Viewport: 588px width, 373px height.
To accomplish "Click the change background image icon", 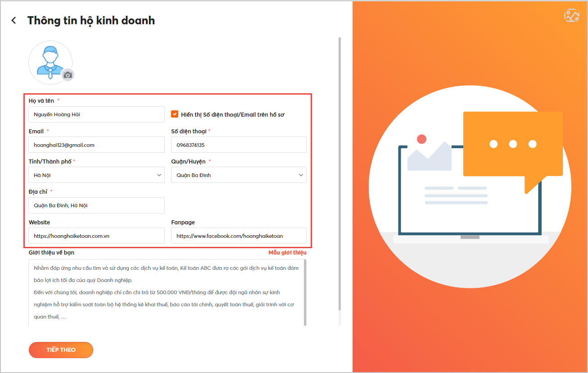I will 572,15.
